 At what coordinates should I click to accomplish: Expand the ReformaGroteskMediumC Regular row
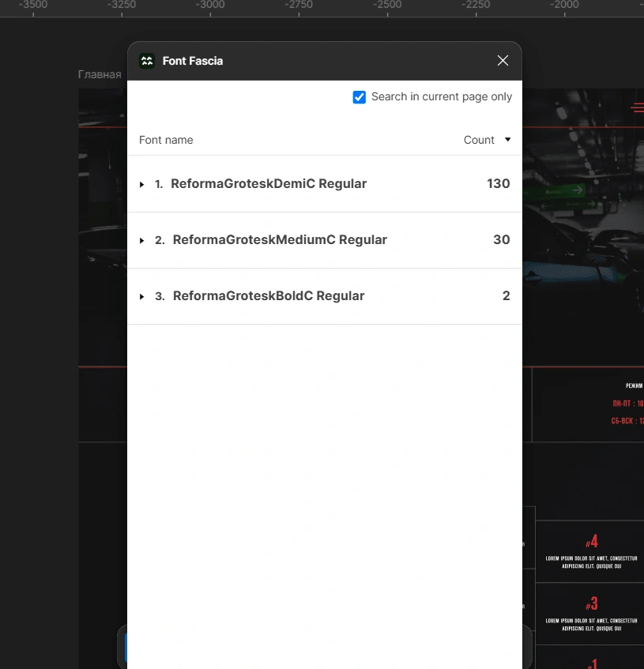pos(141,241)
